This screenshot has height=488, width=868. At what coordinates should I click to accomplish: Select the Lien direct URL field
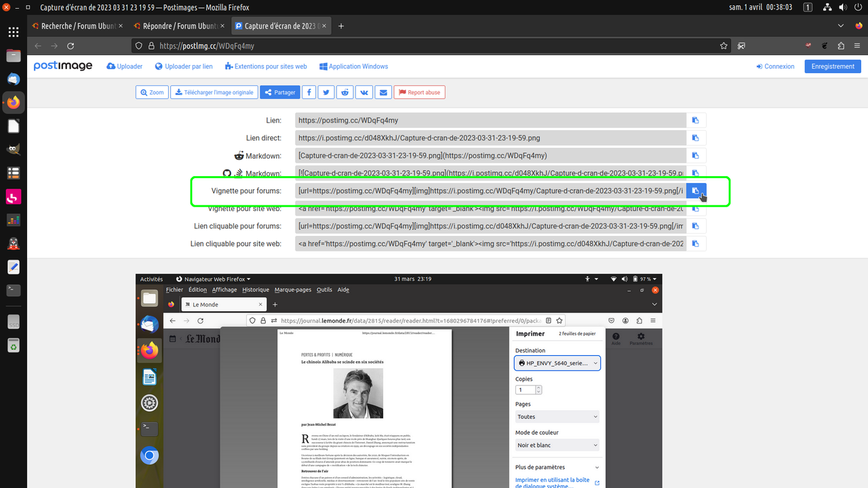point(490,138)
